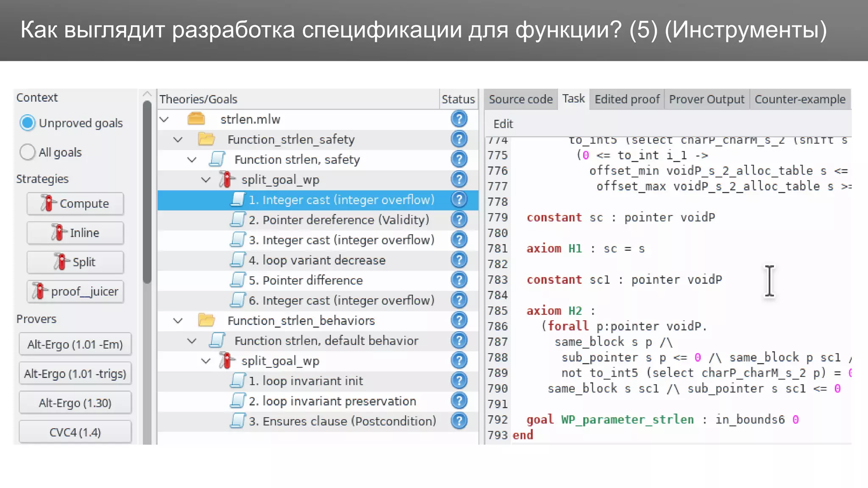Click the scroll icon of 5. Pointer difference
The image size is (868, 488).
coord(238,280)
